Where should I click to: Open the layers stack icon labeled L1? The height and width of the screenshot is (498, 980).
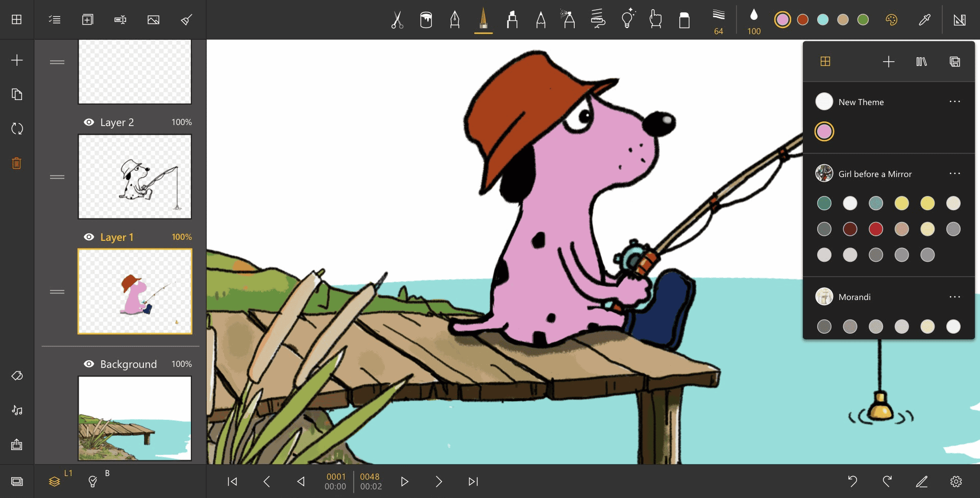55,481
